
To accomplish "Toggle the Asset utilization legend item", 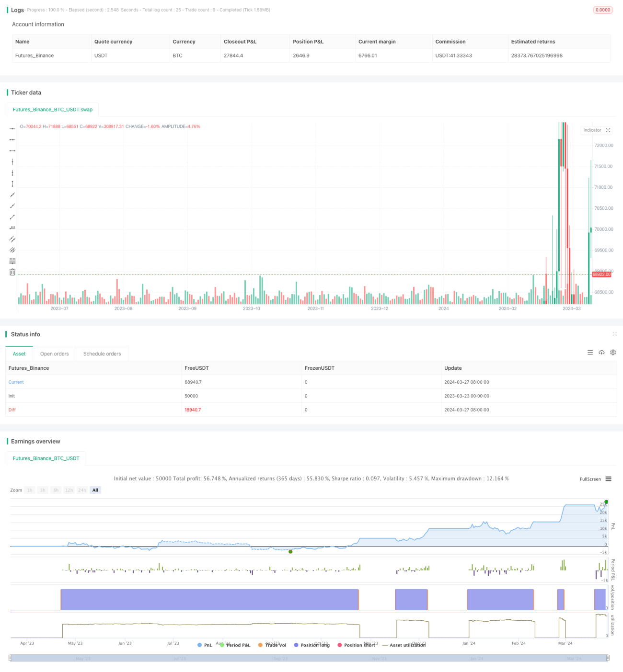I will [x=404, y=645].
